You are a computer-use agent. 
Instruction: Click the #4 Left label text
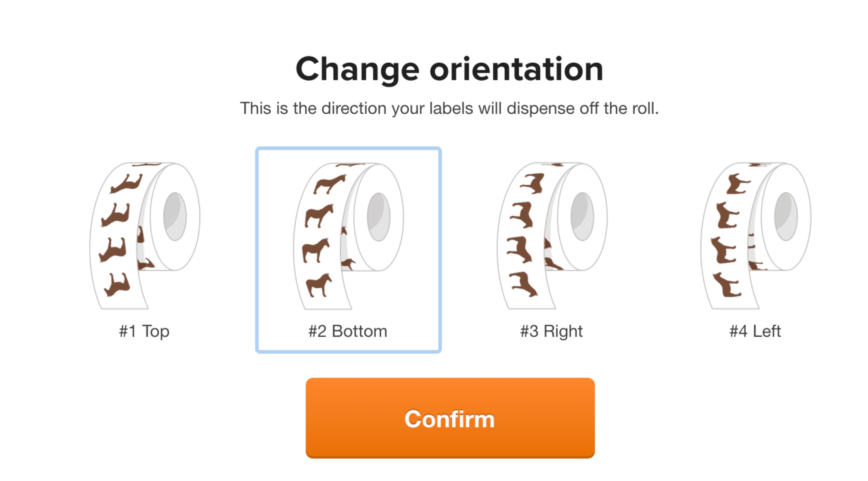[755, 331]
